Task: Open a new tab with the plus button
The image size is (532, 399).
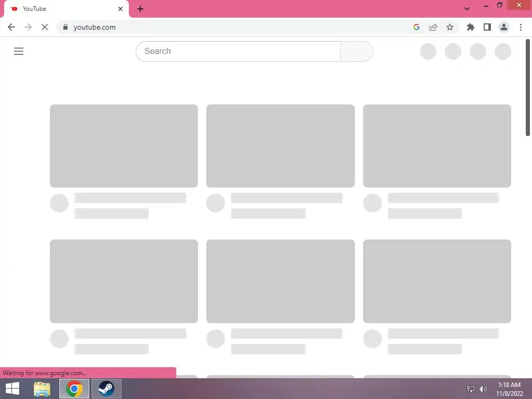Action: point(140,9)
